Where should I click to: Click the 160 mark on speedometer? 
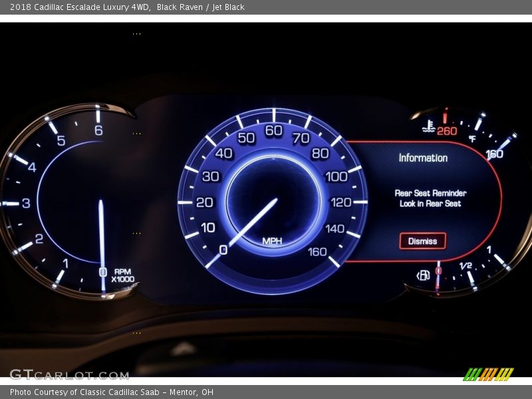[317, 251]
